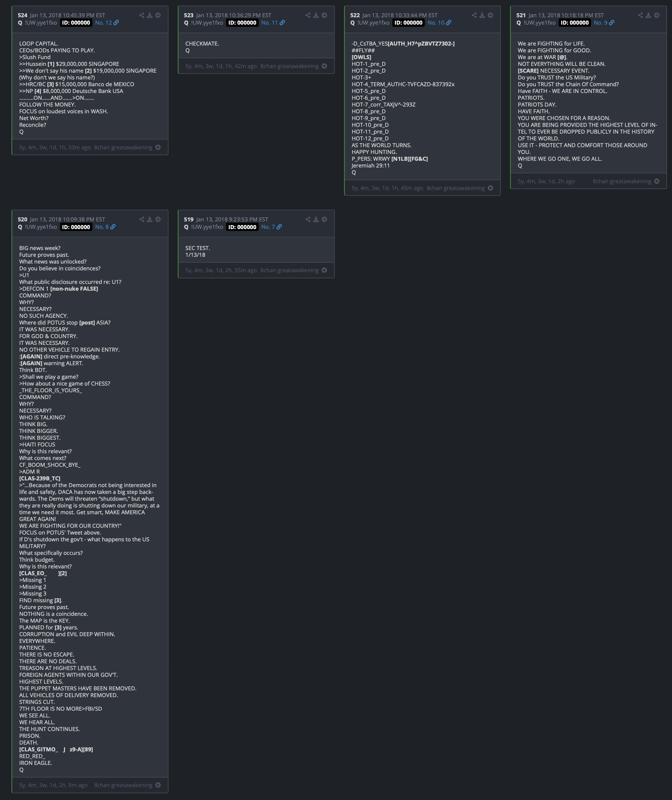This screenshot has height=800, width=672.
Task: Click the circle-x icon in post 522 footer
Action: pyautogui.click(x=491, y=188)
